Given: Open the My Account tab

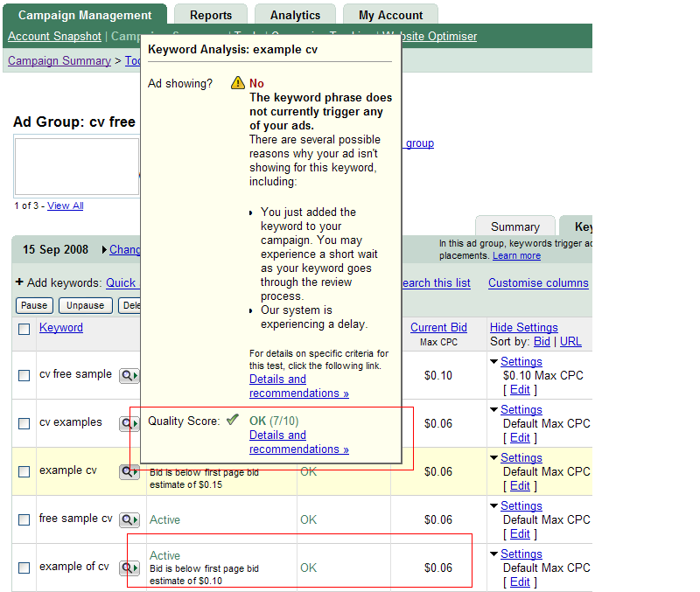Looking at the screenshot, I should point(390,15).
